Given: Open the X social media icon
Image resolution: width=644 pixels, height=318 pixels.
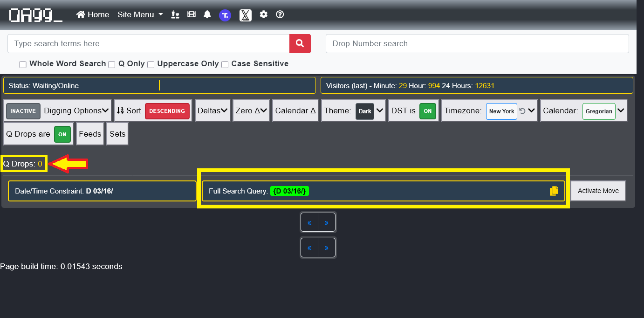Looking at the screenshot, I should tap(246, 15).
